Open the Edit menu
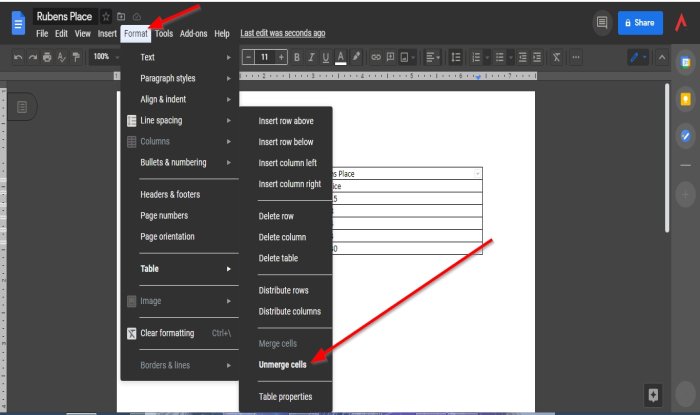 pyautogui.click(x=61, y=33)
